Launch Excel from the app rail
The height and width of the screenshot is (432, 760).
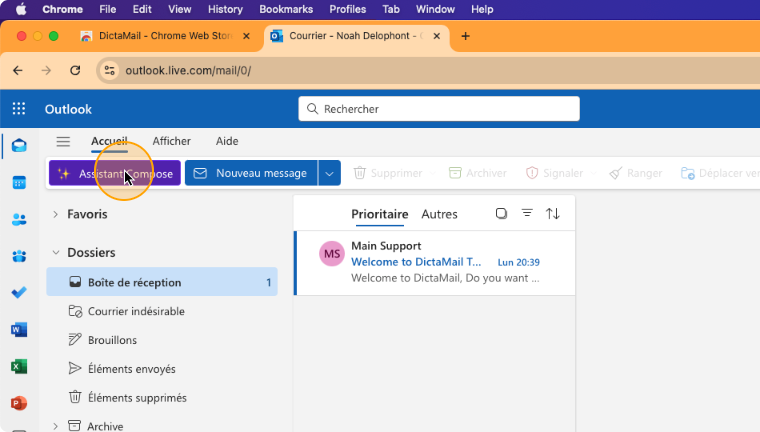click(x=19, y=367)
